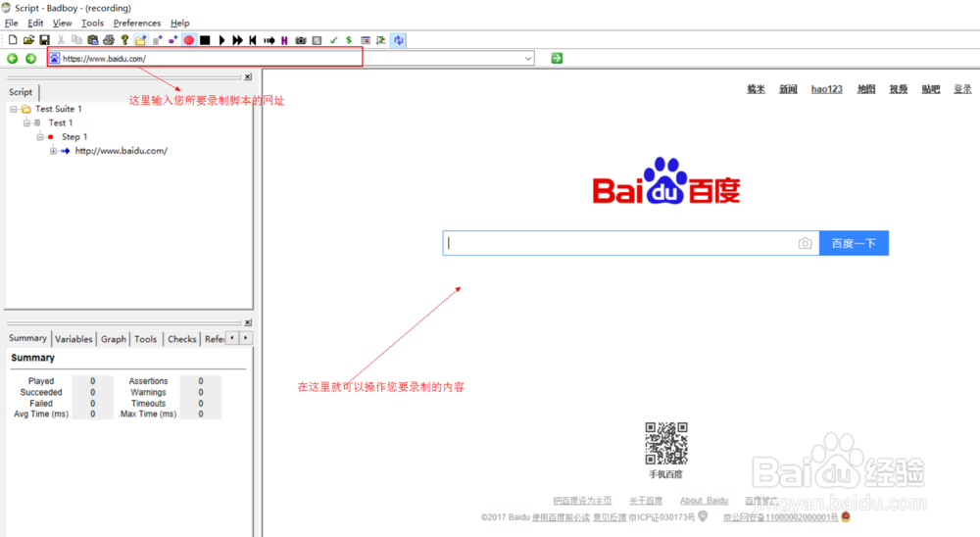Screen dimensions: 980x537
Task: Open help with the question mark icon
Action: point(124,40)
